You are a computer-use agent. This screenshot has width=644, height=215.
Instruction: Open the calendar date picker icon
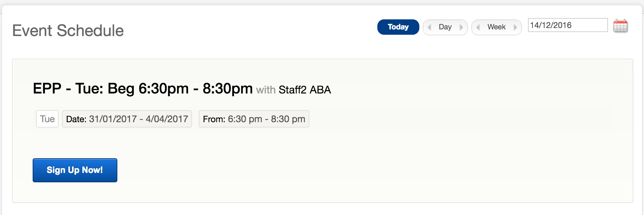pos(620,26)
